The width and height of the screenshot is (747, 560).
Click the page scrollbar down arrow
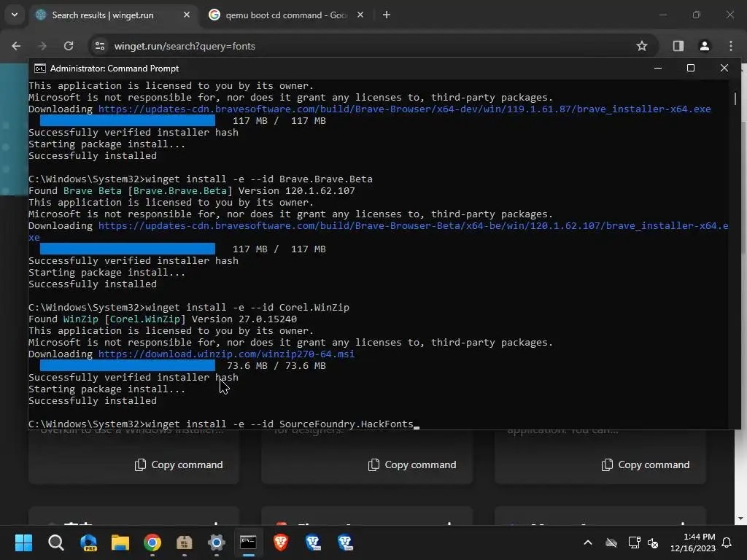(740, 518)
